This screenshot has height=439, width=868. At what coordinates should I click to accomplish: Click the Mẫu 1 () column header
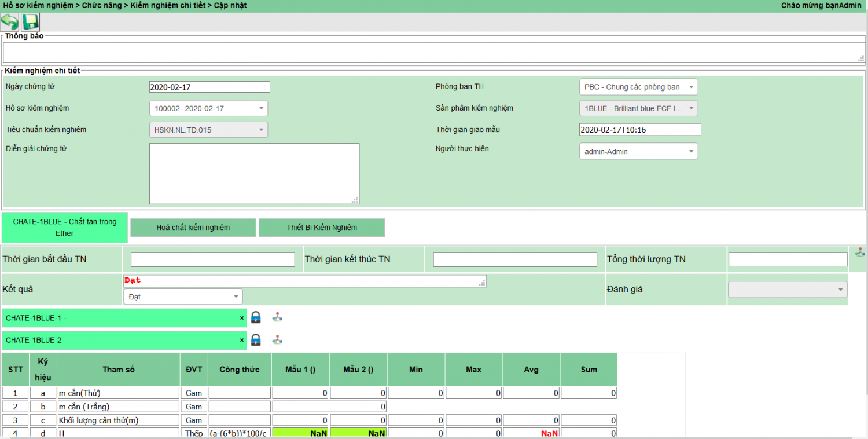tap(300, 370)
